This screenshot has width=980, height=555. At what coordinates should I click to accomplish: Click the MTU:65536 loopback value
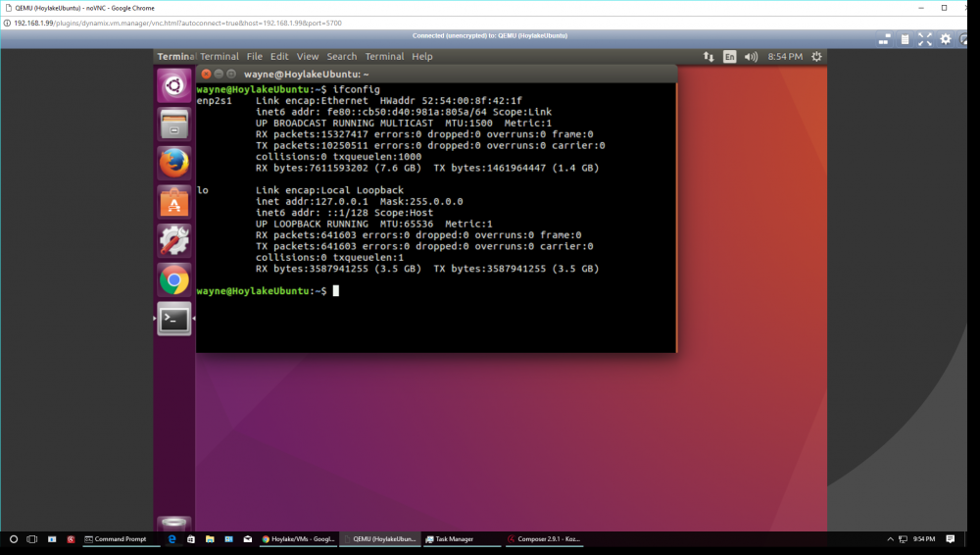407,224
